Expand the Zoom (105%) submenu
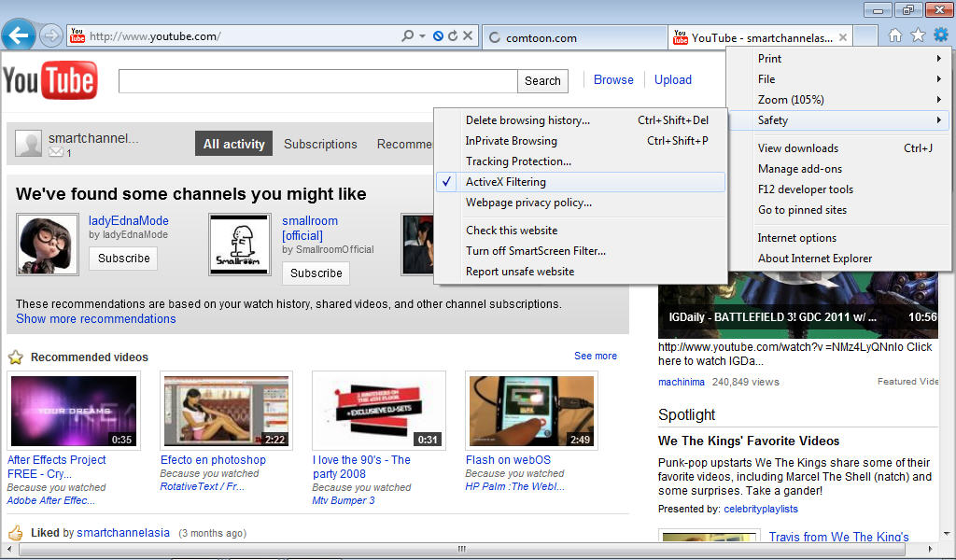This screenshot has width=956, height=560. (839, 100)
